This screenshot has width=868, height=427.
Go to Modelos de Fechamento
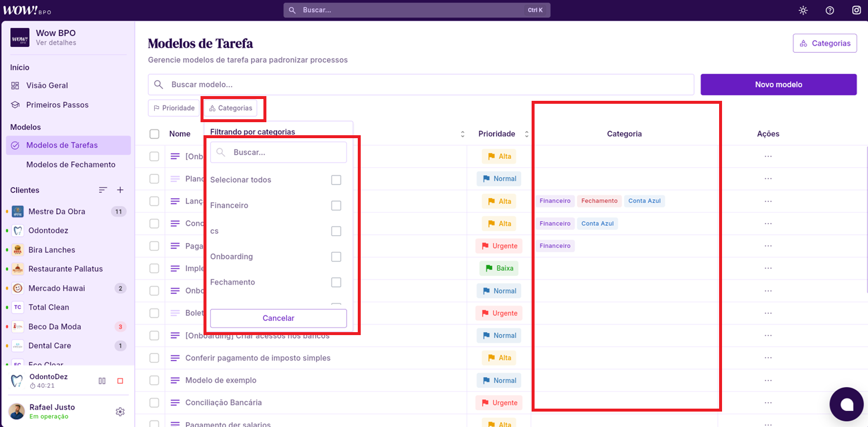71,164
